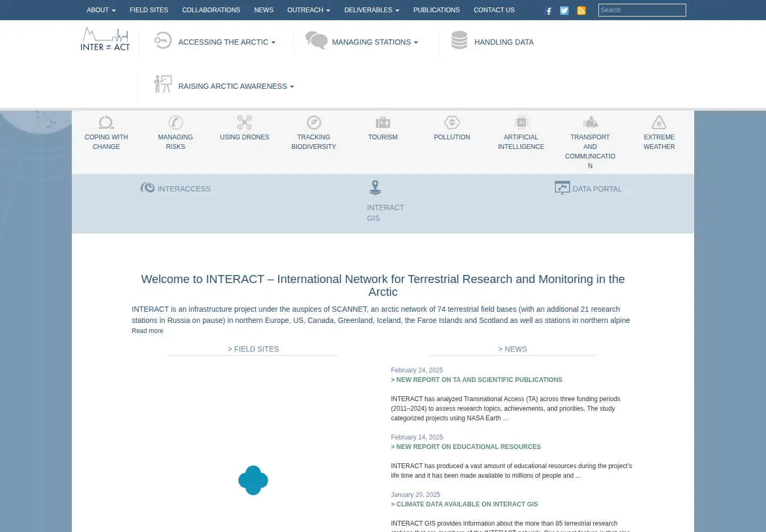Click the Raising Arctic Awareness presenter icon
The width and height of the screenshot is (766, 532).
163,84
